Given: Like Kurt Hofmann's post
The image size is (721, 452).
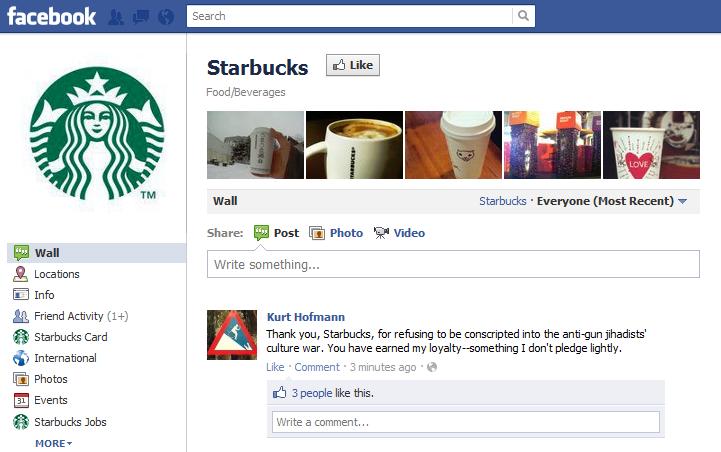Looking at the screenshot, I should [275, 367].
